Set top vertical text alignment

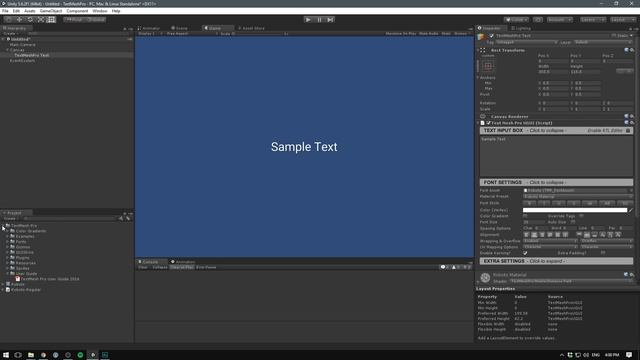click(x=579, y=235)
